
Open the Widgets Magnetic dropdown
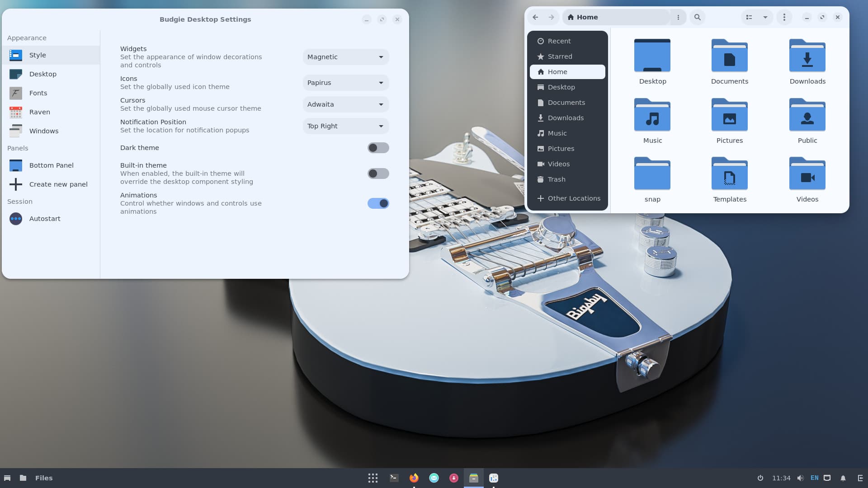[345, 57]
